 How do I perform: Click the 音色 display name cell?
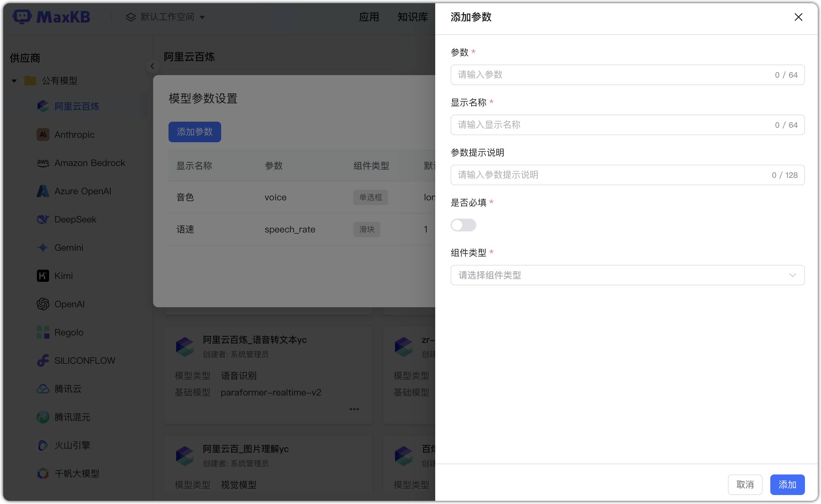point(185,197)
